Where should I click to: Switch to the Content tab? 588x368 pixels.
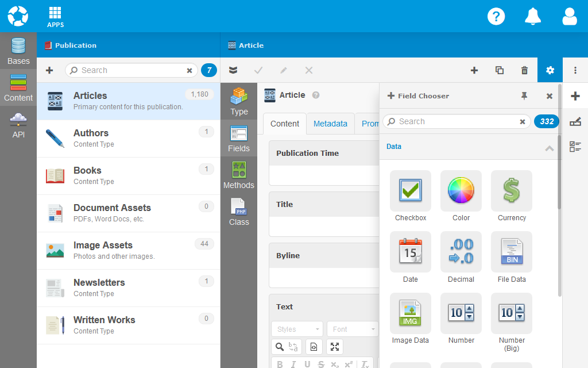coord(285,124)
